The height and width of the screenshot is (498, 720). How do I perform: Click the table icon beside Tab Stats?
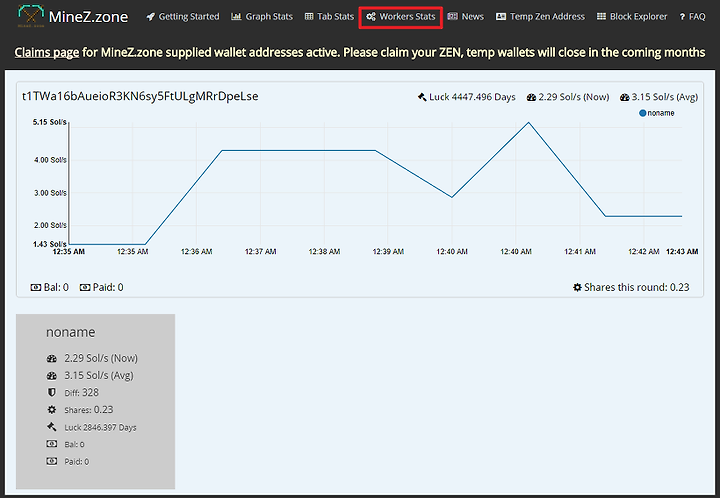pos(309,17)
